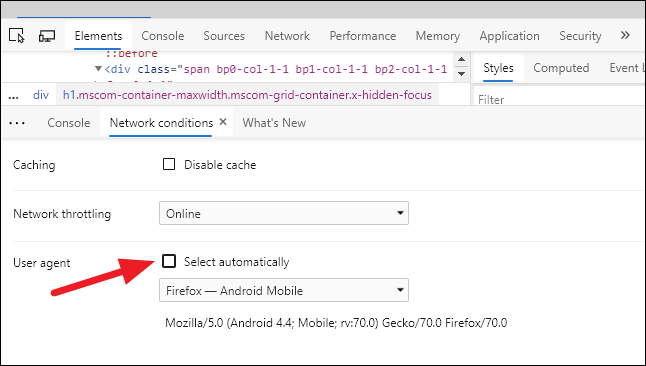The image size is (646, 366).
Task: Click the DOM tree down arrow
Action: pyautogui.click(x=461, y=74)
